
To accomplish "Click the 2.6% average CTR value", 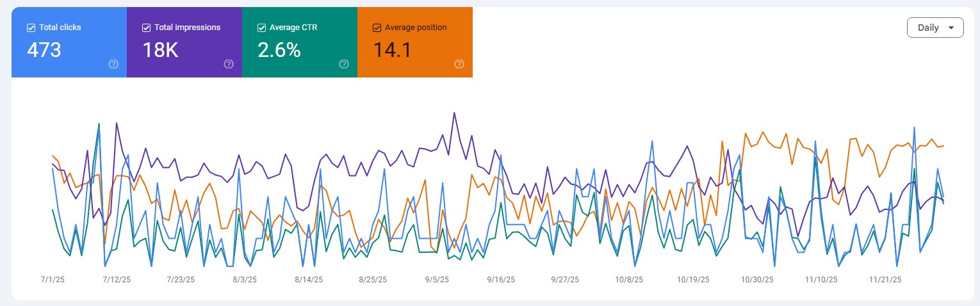I will click(x=279, y=50).
